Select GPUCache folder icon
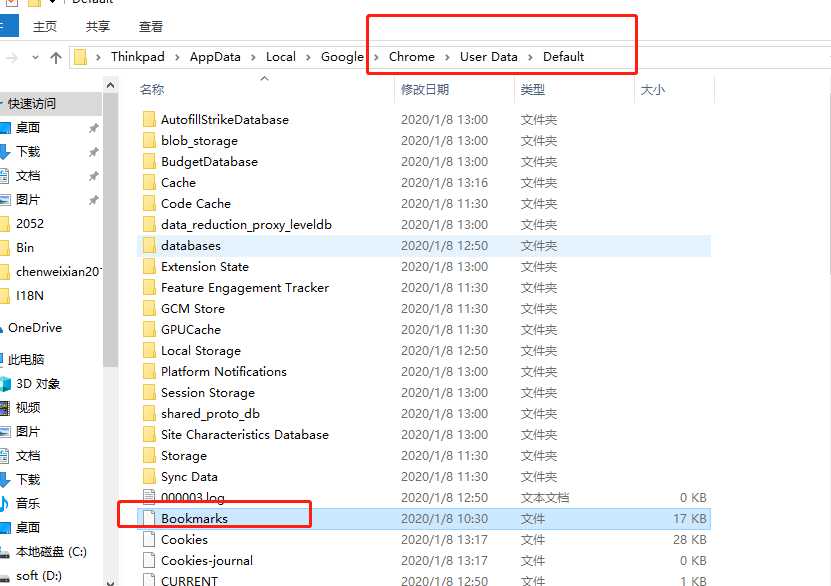Viewport: 831px width, 586px height. click(x=149, y=330)
